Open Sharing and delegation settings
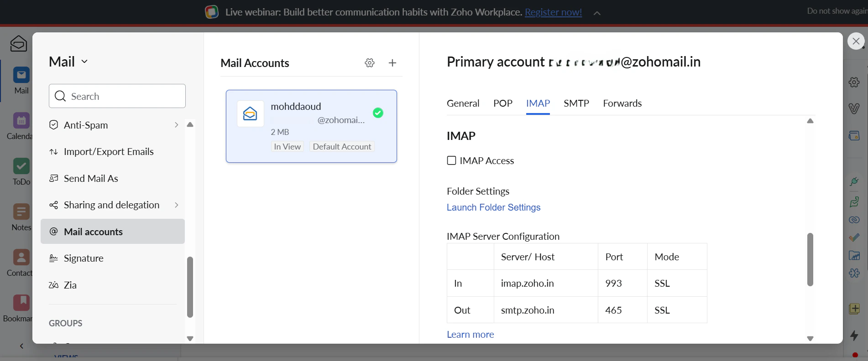Screen dimensions: 868x361 click(x=113, y=205)
